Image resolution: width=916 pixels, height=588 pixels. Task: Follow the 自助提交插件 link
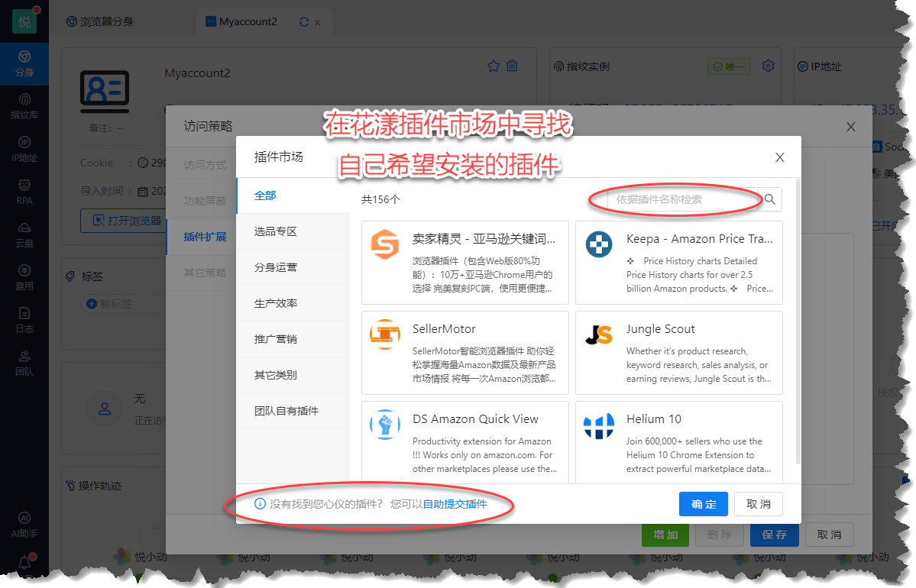click(455, 505)
